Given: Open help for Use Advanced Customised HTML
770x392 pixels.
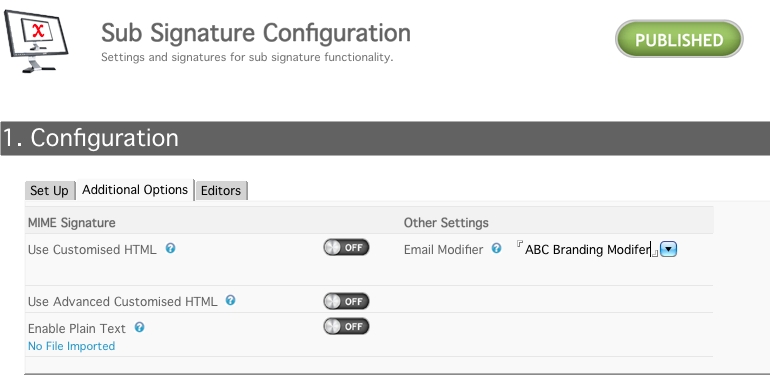Looking at the screenshot, I should [x=230, y=300].
